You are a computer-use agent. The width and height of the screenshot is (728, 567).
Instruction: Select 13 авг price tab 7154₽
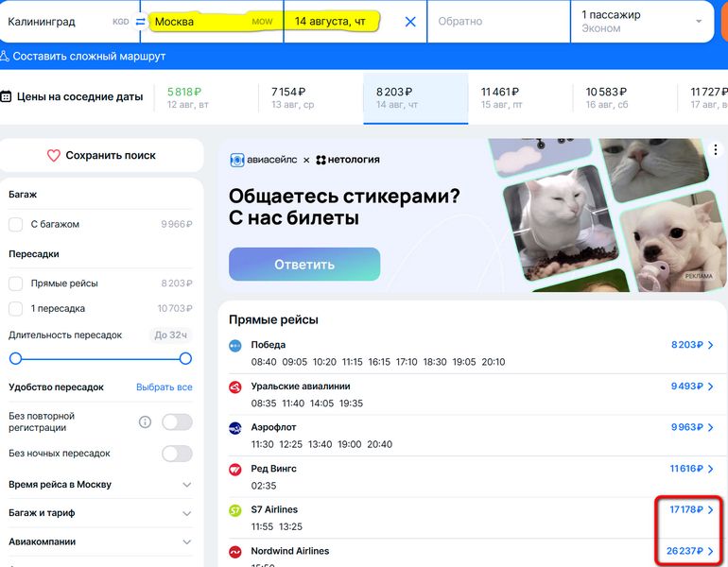[311, 98]
